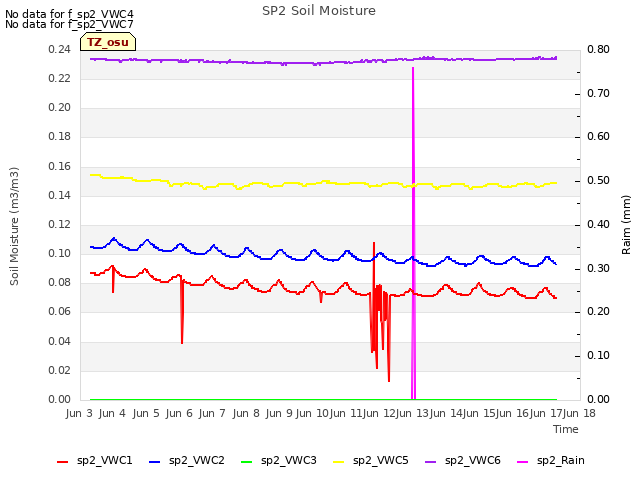Click the tall magenta rain spike peak
This screenshot has height=480, width=640.
413,68
